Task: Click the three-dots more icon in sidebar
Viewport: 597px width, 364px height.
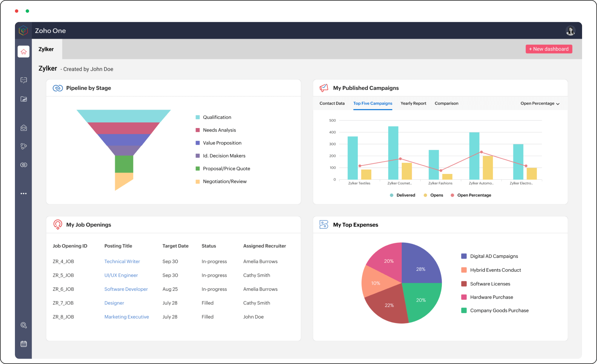Action: point(24,194)
